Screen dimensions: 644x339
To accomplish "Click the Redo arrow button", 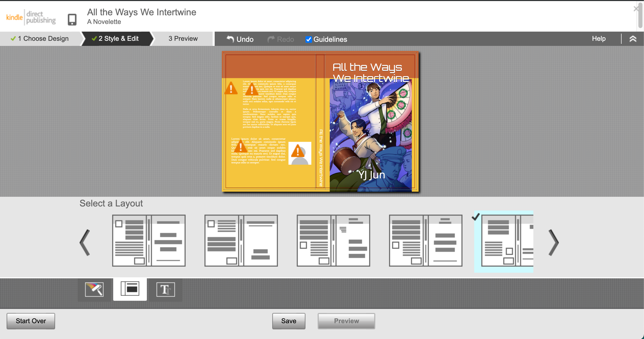I will coord(281,39).
